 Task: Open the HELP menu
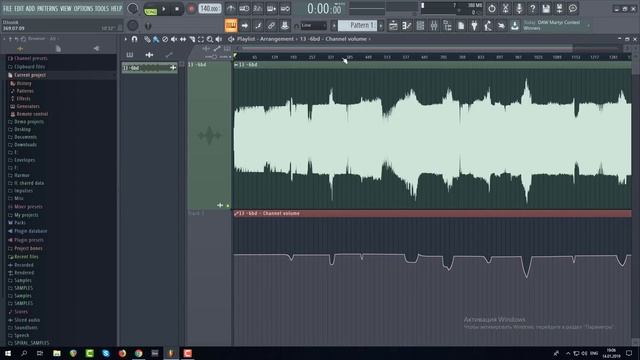point(116,8)
